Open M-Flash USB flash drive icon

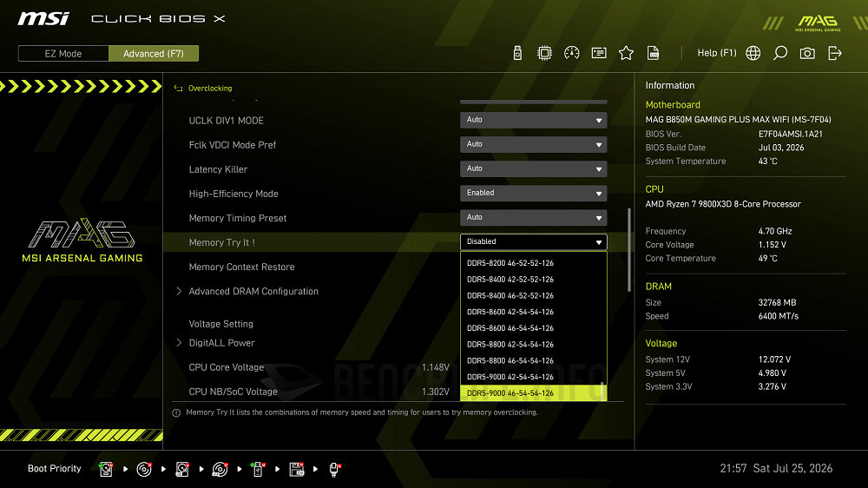[517, 53]
